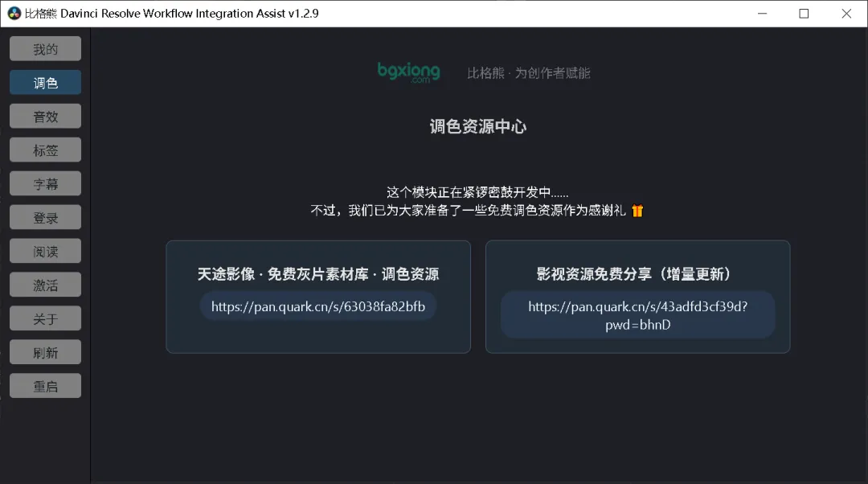Open the 43adfd3cf39d quark pan link
Image resolution: width=868 pixels, height=484 pixels.
(x=637, y=315)
